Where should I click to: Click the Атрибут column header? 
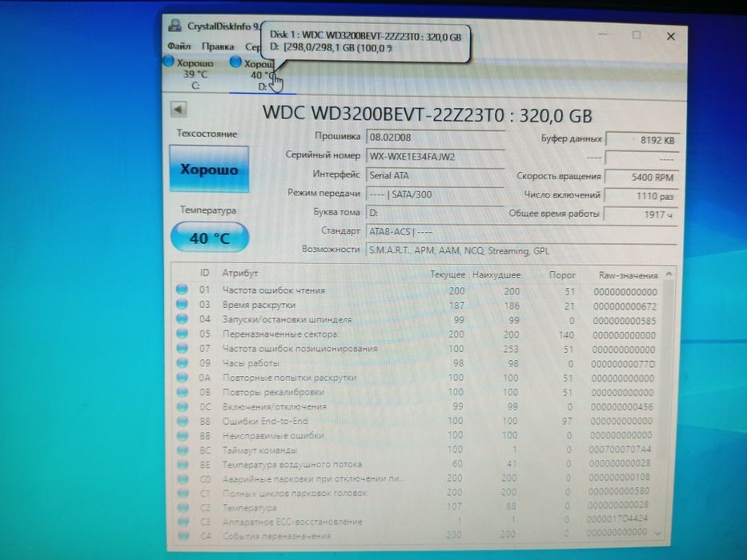[x=240, y=274]
